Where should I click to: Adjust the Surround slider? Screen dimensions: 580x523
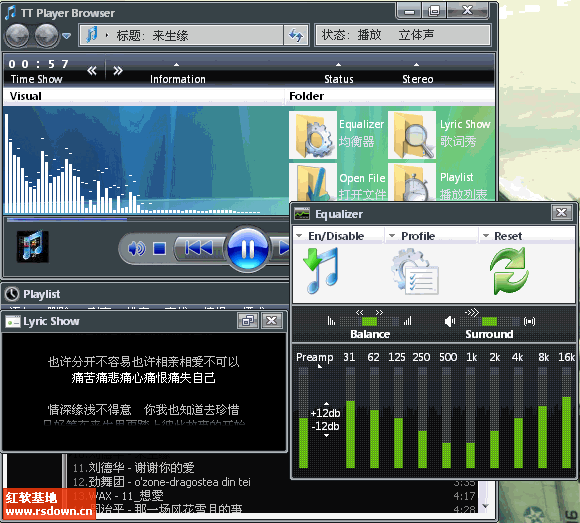click(489, 321)
